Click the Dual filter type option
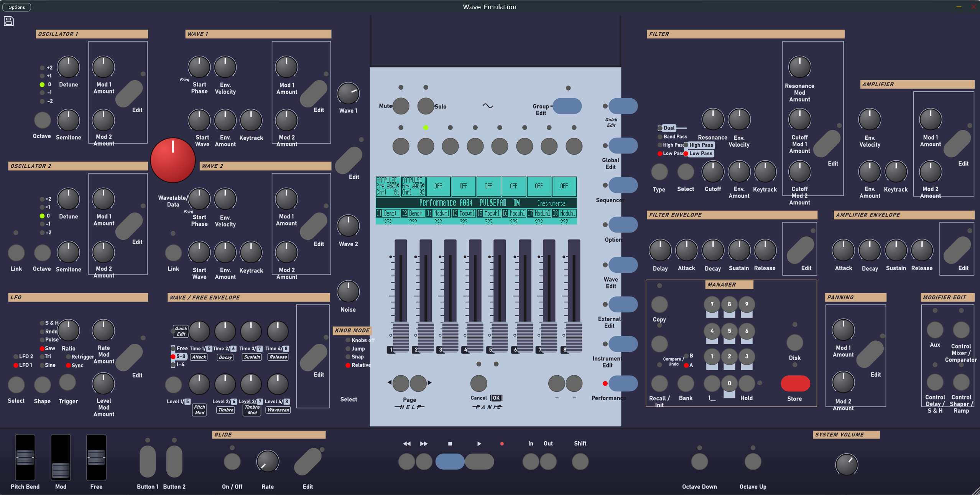 pyautogui.click(x=669, y=128)
